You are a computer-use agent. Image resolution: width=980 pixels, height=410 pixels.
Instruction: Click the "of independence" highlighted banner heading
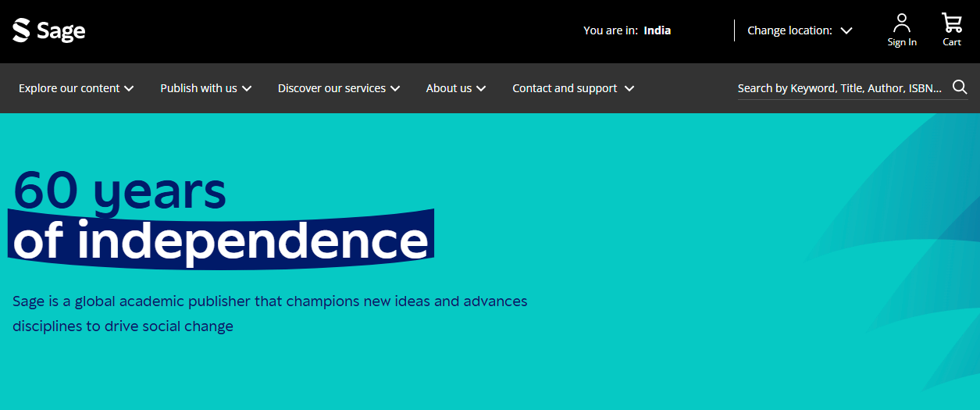(221, 241)
